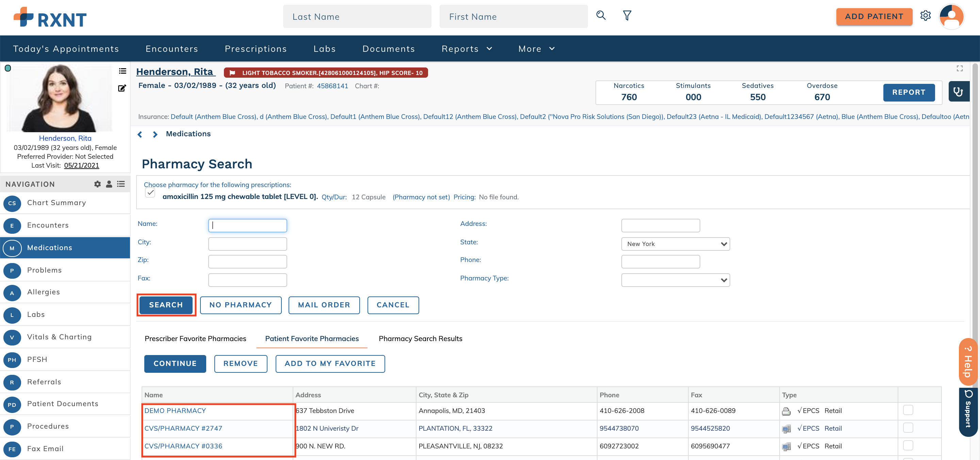Toggle the amoxicillin prescription checkbox
980x460 pixels.
(x=150, y=193)
